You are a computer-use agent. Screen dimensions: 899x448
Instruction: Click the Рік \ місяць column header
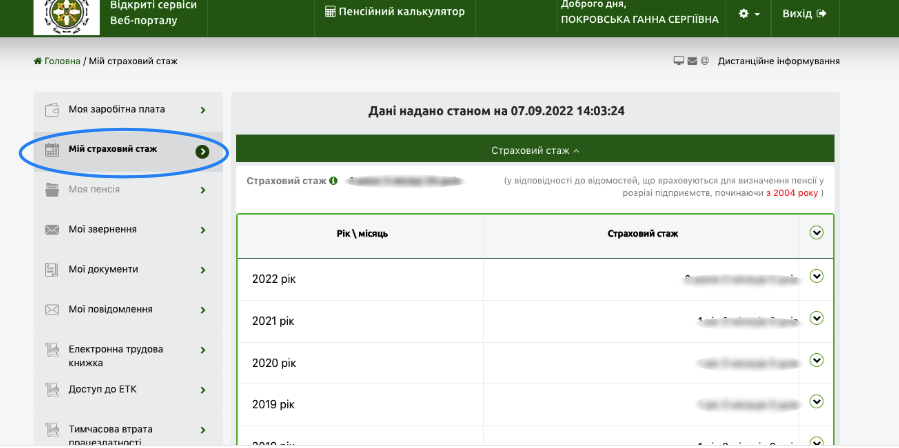coord(362,234)
